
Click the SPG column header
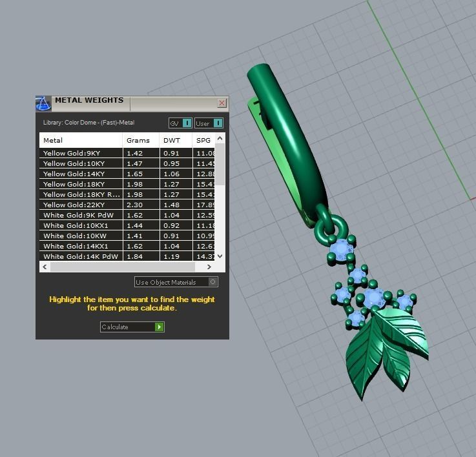coord(203,140)
